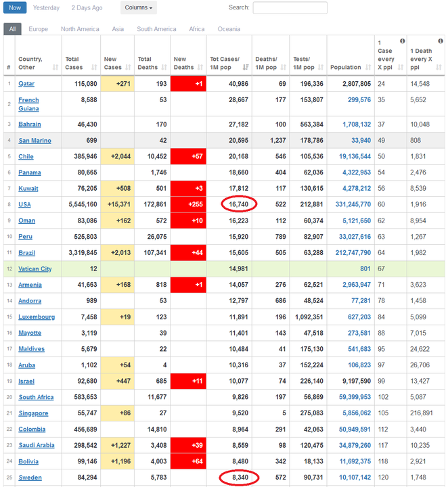The height and width of the screenshot is (487, 448).
Task: Sort by Deaths/1M pop column arrows
Action: coord(284,67)
